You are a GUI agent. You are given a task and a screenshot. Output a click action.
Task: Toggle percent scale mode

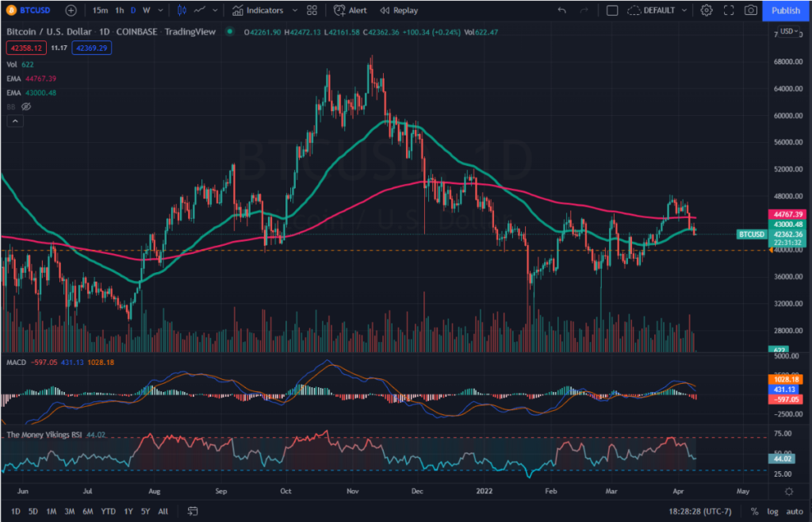coord(754,511)
